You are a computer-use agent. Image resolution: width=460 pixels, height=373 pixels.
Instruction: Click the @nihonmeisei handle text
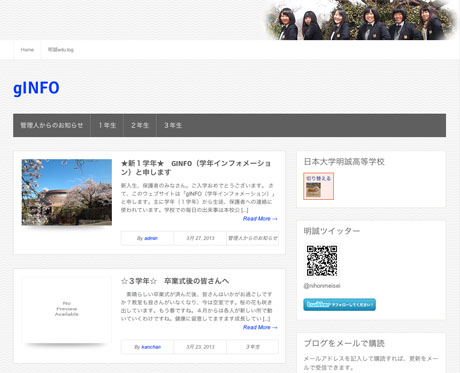click(x=322, y=286)
